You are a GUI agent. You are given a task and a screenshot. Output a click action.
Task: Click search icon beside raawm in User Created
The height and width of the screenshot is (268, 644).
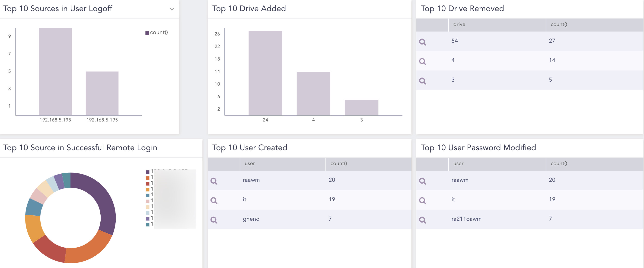click(214, 181)
